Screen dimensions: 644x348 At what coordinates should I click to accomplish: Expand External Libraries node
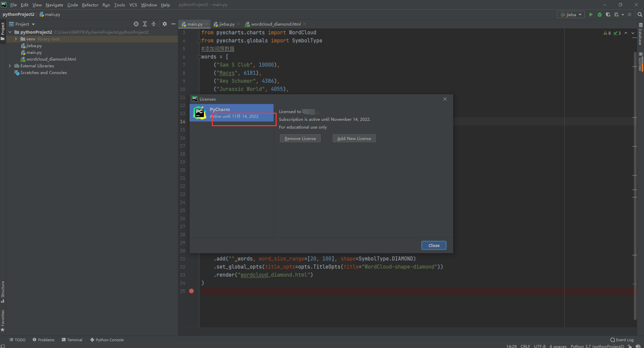(10, 66)
